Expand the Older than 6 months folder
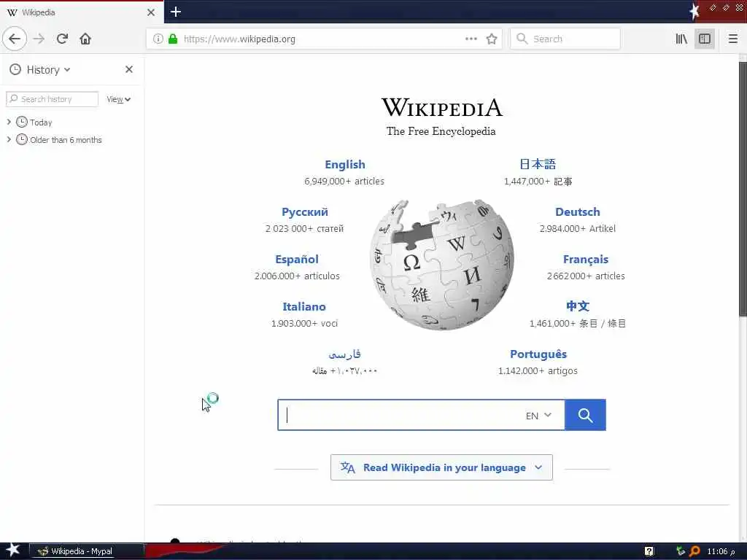 tap(9, 139)
